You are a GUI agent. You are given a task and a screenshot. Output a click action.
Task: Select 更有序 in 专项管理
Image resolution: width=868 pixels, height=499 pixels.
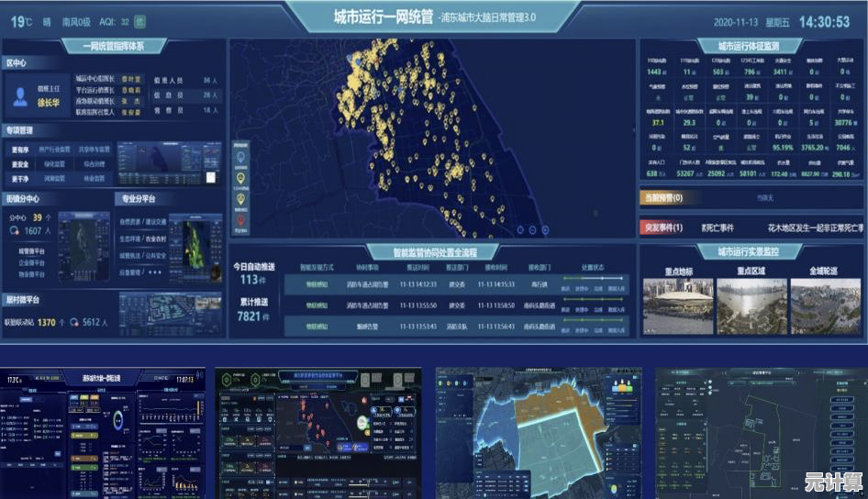click(20, 150)
